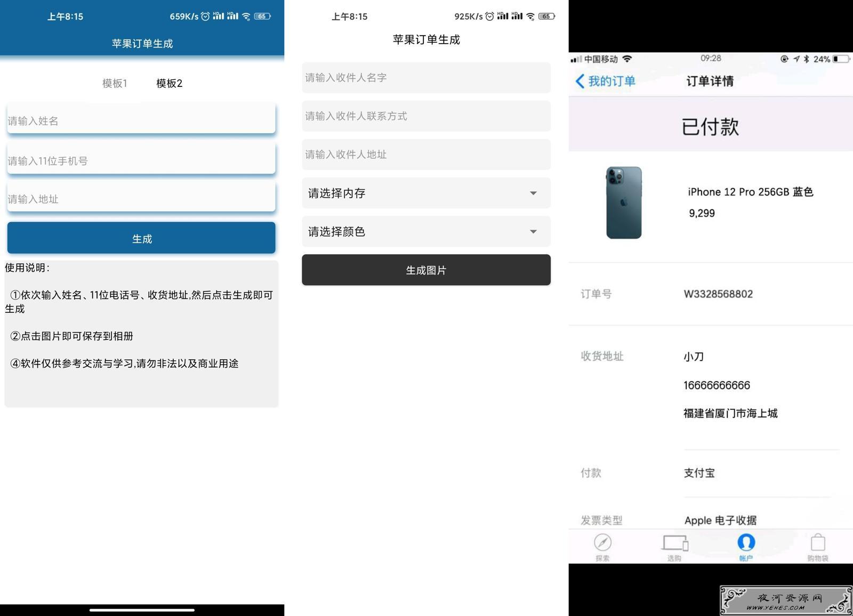Tap the blue 生成 button
The width and height of the screenshot is (853, 616).
coord(141,238)
